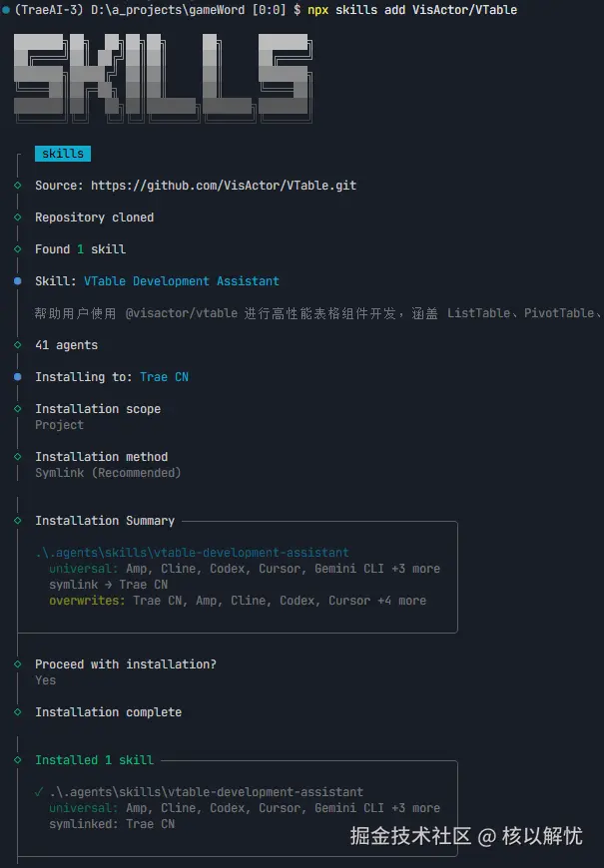604x868 pixels.
Task: Select the 'Installation method' heading
Action: click(x=102, y=457)
